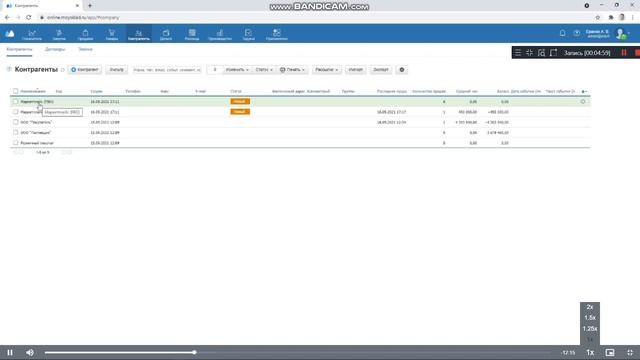Open a new browser tab

click(x=90, y=6)
